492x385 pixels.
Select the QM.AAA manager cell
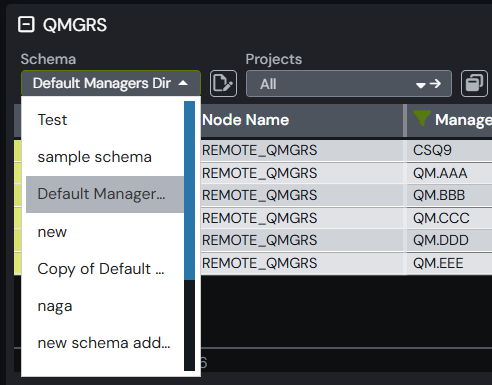[449, 173]
